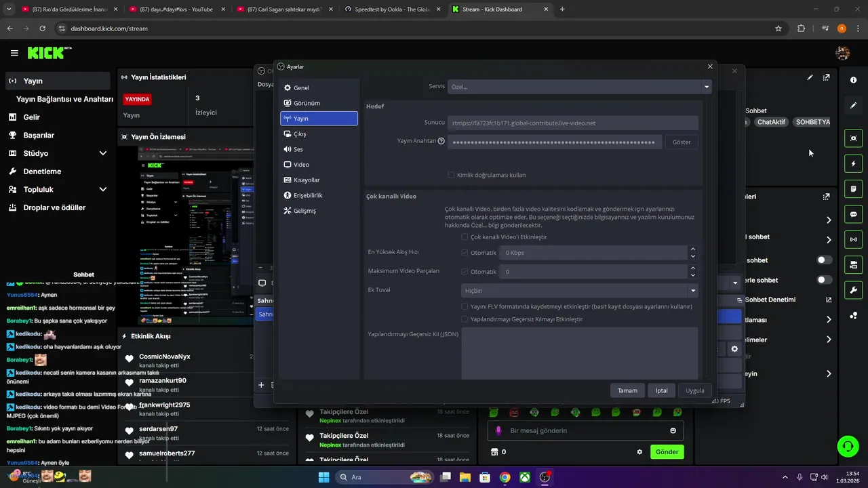Click the Yayın Anahtarı help icon
This screenshot has width=868, height=488.
441,141
